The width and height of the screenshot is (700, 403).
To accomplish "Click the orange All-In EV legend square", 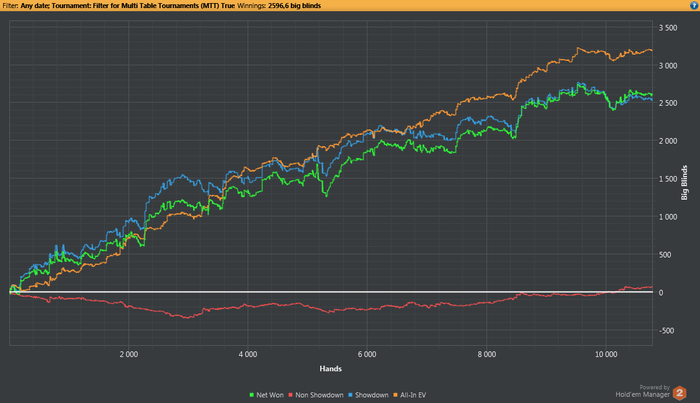I will [395, 395].
